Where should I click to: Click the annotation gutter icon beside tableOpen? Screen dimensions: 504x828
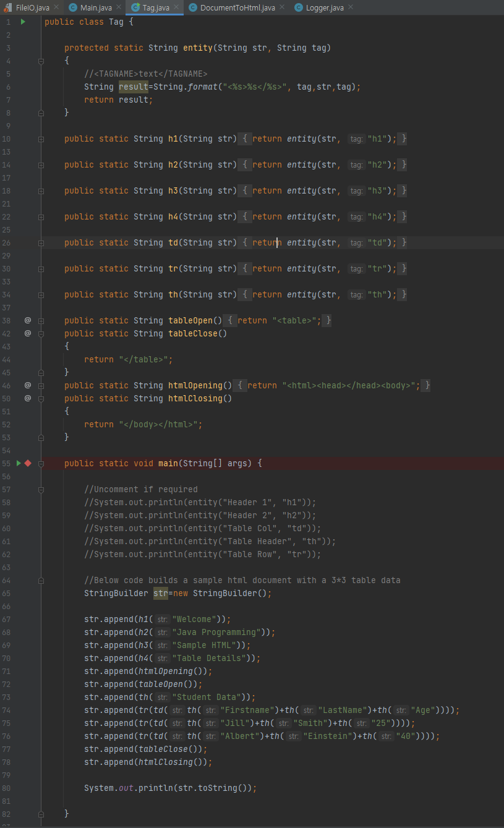[26, 320]
